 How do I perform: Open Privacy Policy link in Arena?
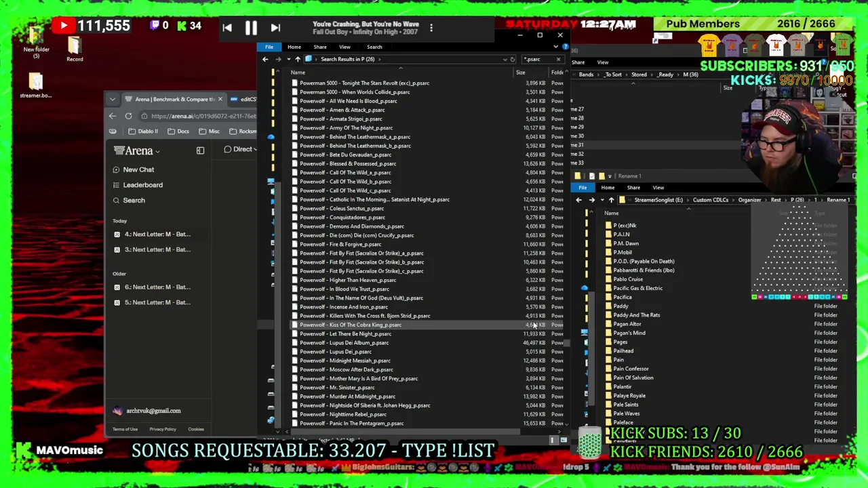(162, 429)
